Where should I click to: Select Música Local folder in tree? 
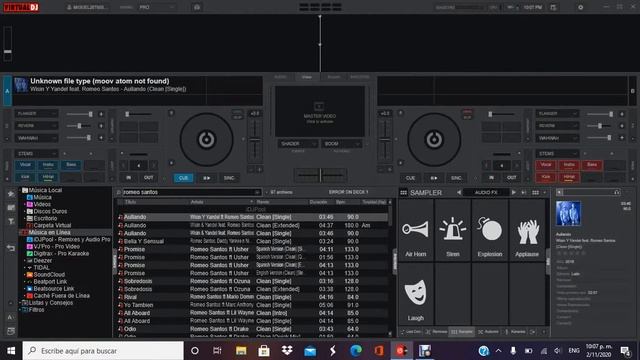[45, 190]
